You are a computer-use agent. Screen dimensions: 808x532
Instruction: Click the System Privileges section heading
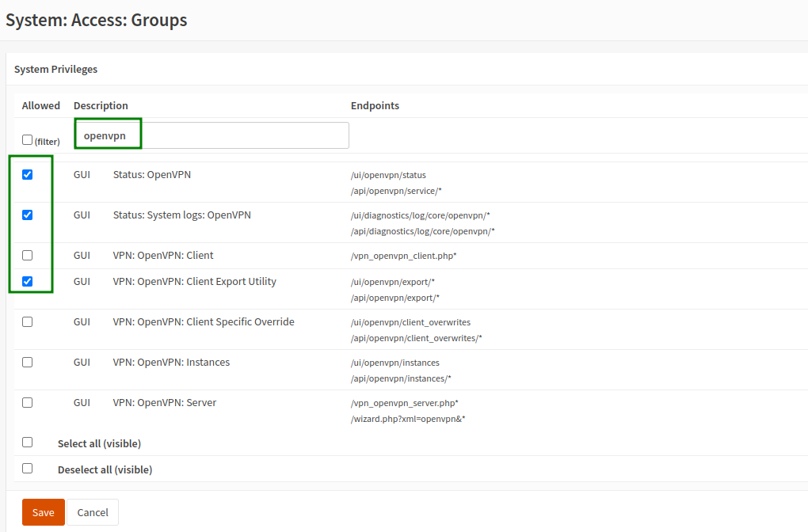click(55, 69)
